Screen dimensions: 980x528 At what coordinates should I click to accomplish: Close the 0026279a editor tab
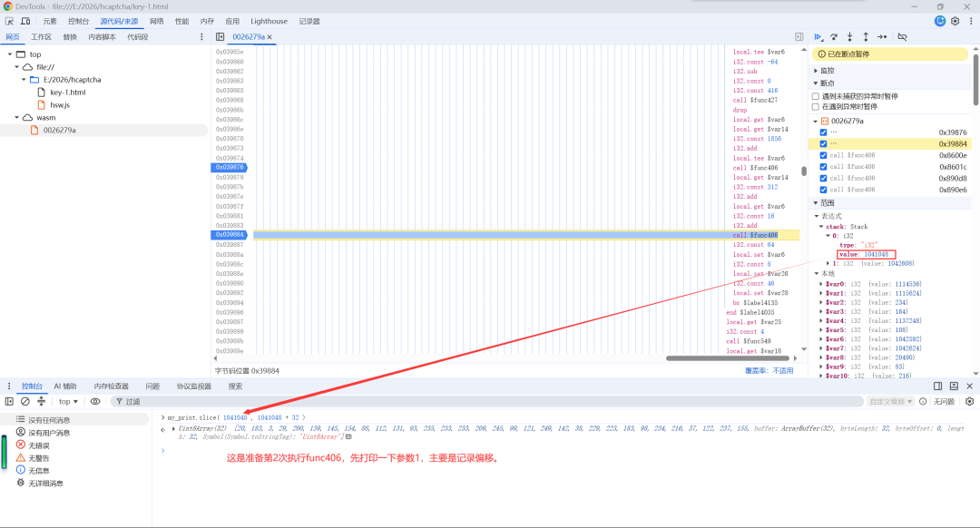[x=269, y=37]
